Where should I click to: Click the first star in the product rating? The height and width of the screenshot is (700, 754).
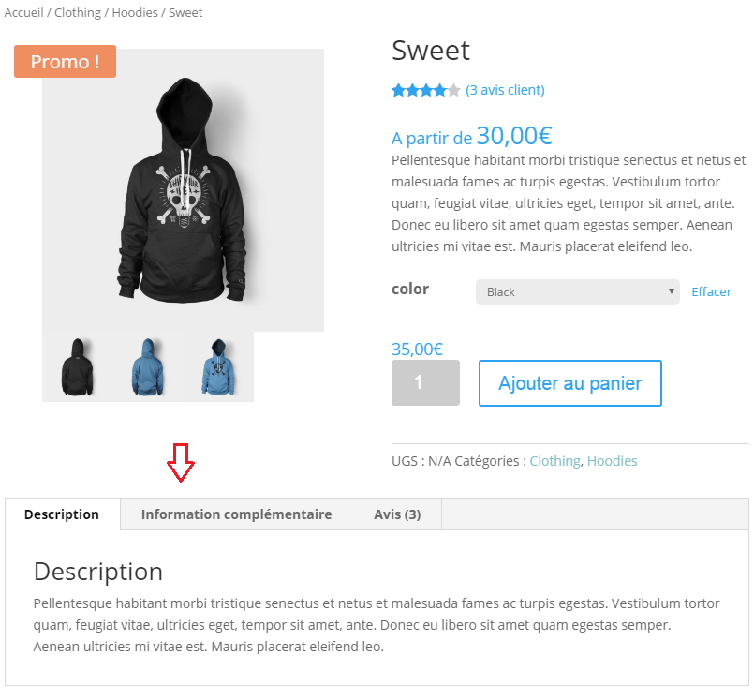(396, 89)
